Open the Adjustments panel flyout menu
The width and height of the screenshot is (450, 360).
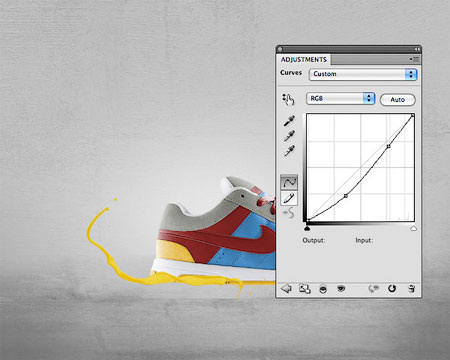[415, 59]
